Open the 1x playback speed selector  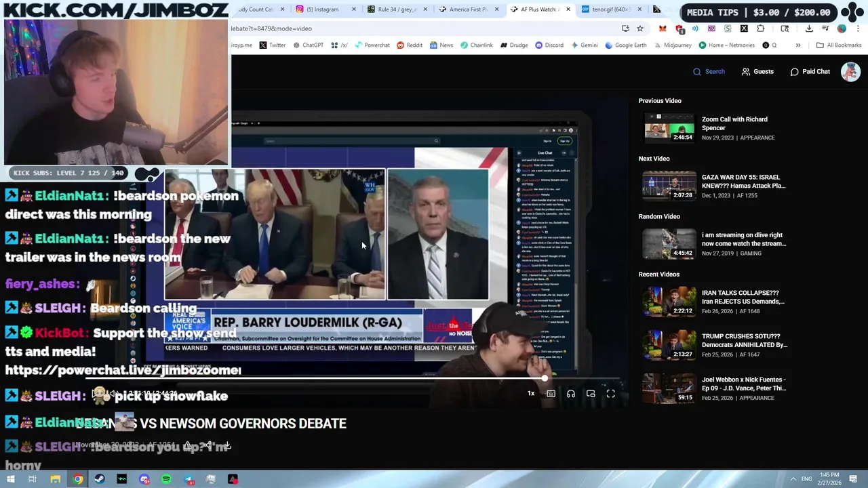pos(531,394)
